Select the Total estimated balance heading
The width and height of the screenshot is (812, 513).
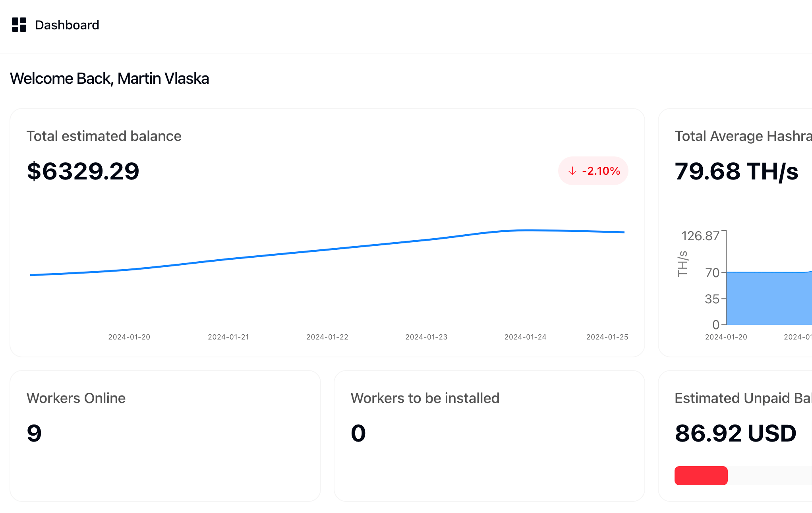tap(104, 136)
